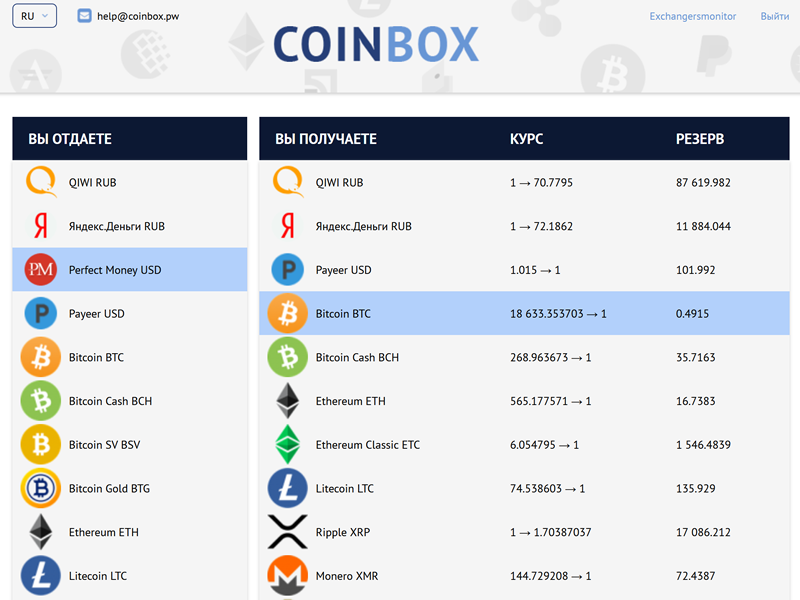The height and width of the screenshot is (600, 800).
Task: Choose Monero XMR label
Action: (347, 576)
